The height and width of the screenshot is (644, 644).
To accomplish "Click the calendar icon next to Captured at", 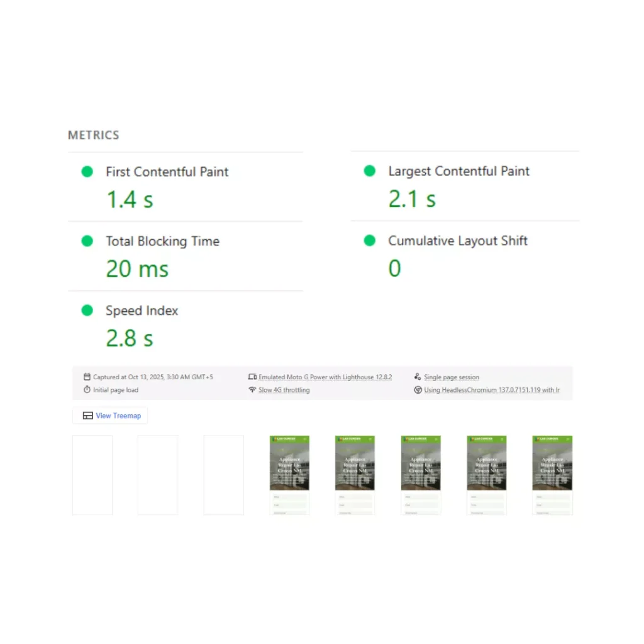I will 87,377.
